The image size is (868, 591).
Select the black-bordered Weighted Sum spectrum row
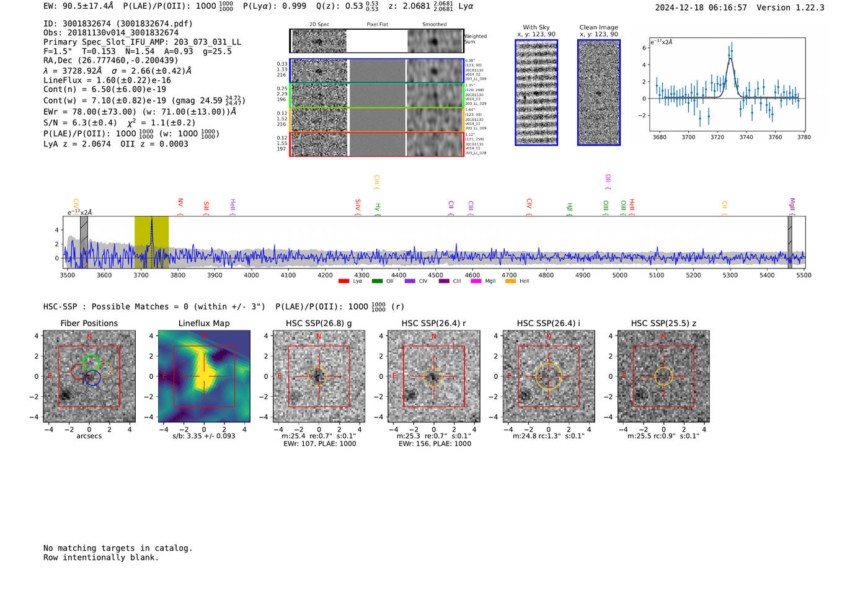click(377, 41)
